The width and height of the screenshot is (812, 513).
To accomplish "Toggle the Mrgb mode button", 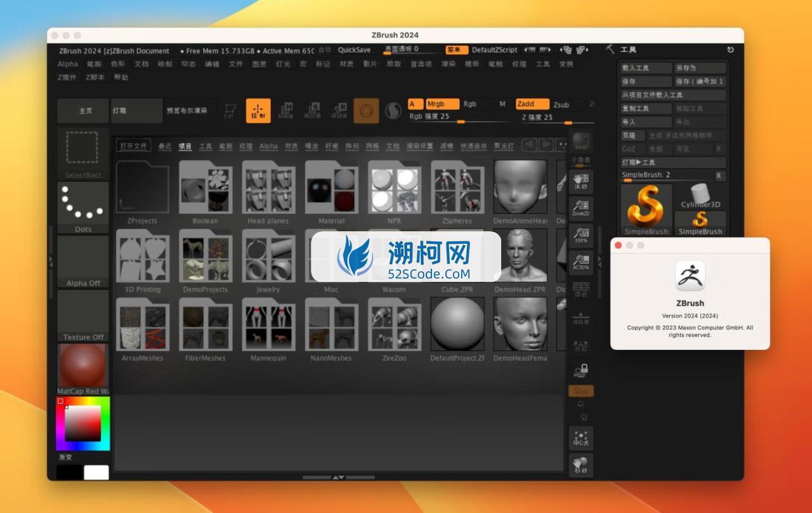I will [x=442, y=104].
